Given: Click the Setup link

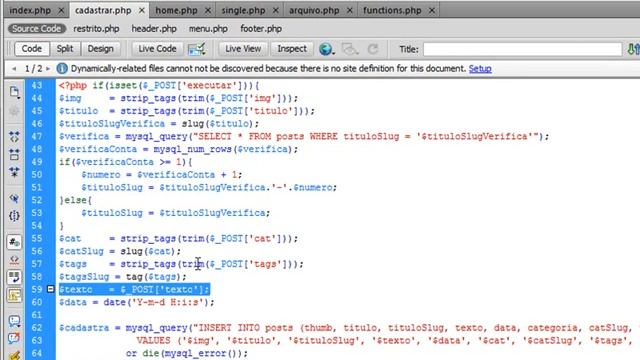Looking at the screenshot, I should click(x=480, y=69).
